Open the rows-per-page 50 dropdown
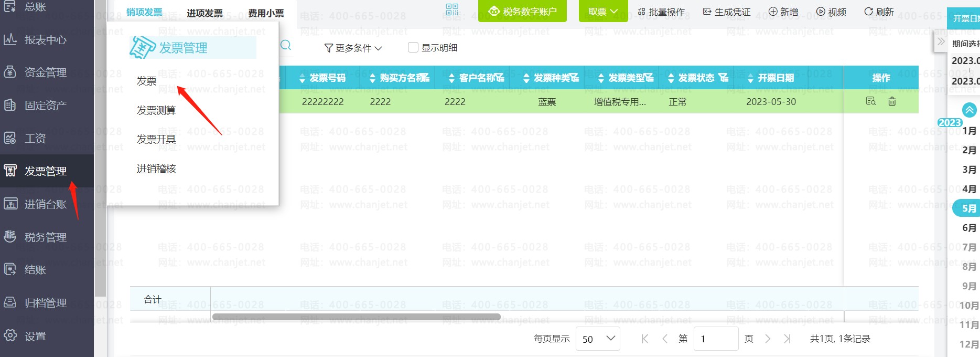 (598, 339)
